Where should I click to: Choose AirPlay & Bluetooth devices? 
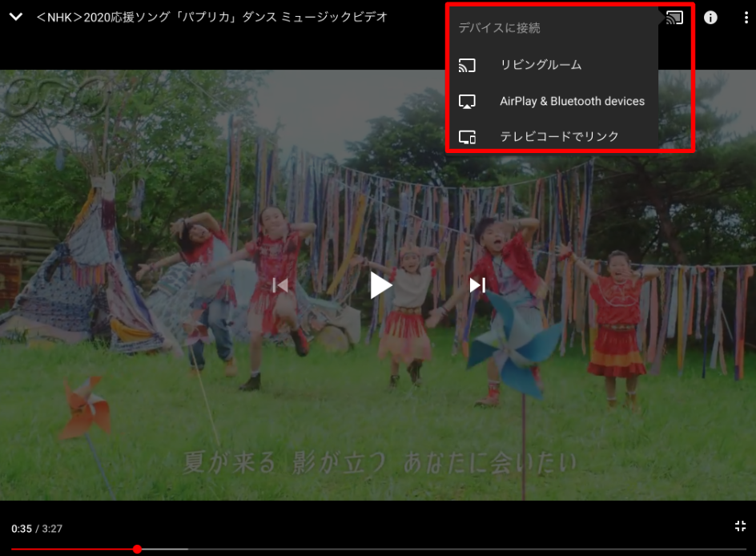[x=552, y=101]
